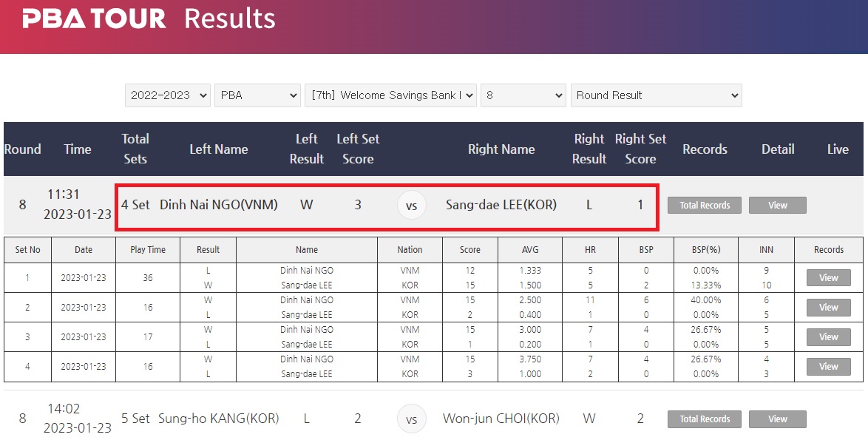The height and width of the screenshot is (440, 868).
Task: Click the Right Set Score header
Action: (x=640, y=149)
